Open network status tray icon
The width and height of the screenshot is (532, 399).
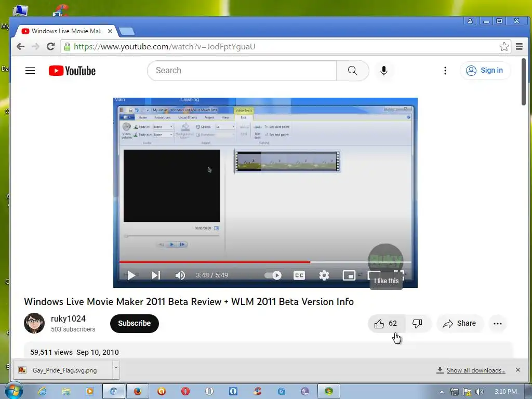click(x=454, y=392)
